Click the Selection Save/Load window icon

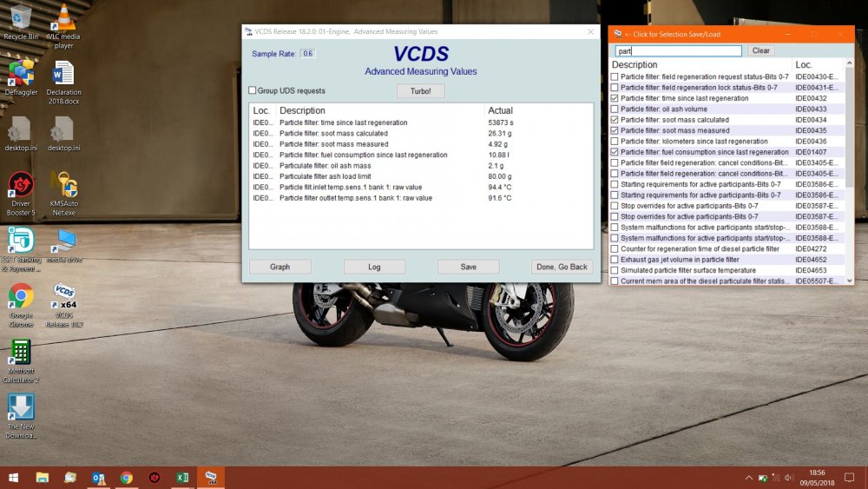(617, 35)
